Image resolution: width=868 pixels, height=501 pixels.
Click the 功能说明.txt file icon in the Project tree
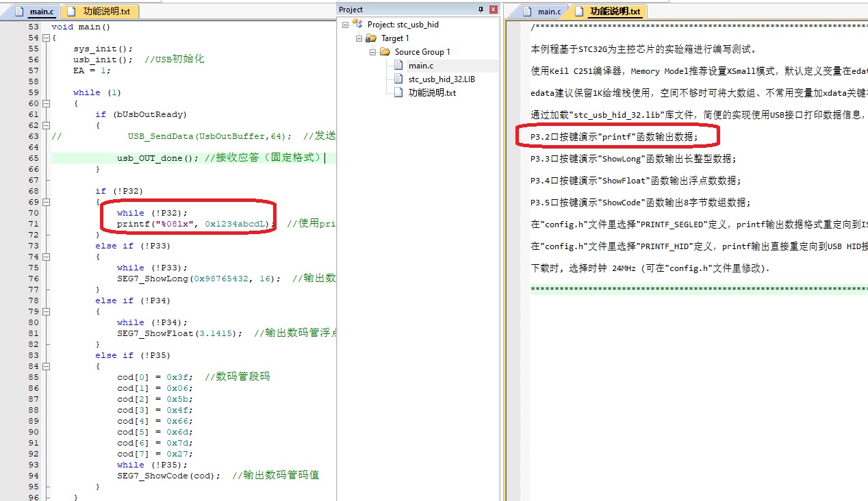point(399,93)
